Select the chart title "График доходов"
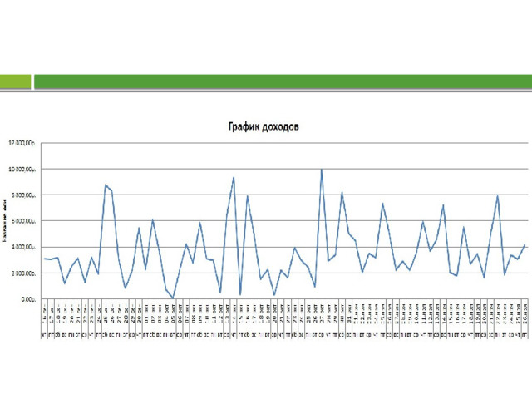 click(x=264, y=127)
